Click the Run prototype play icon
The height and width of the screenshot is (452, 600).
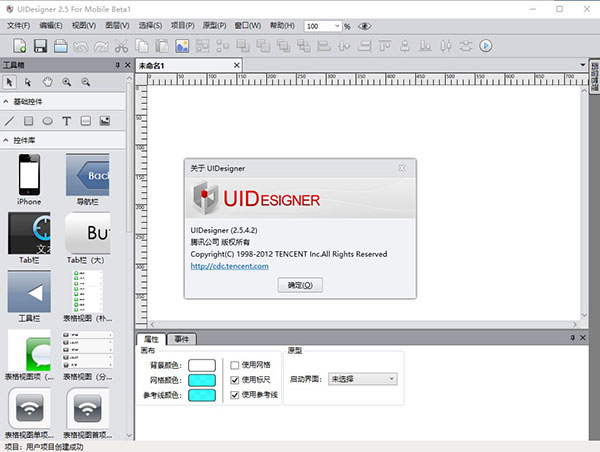coord(486,46)
